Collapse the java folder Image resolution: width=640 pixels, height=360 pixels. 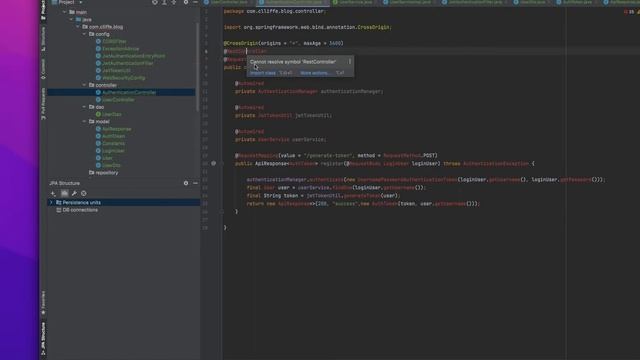(x=71, y=20)
